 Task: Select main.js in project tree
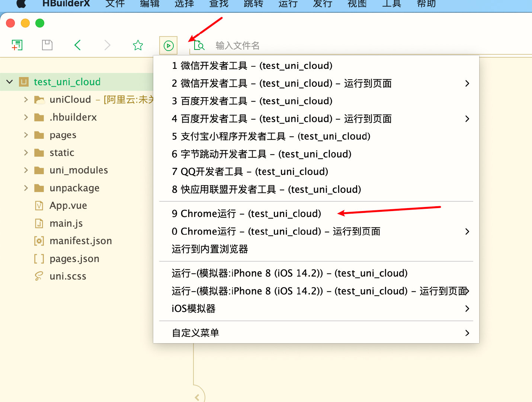pyautogui.click(x=66, y=223)
